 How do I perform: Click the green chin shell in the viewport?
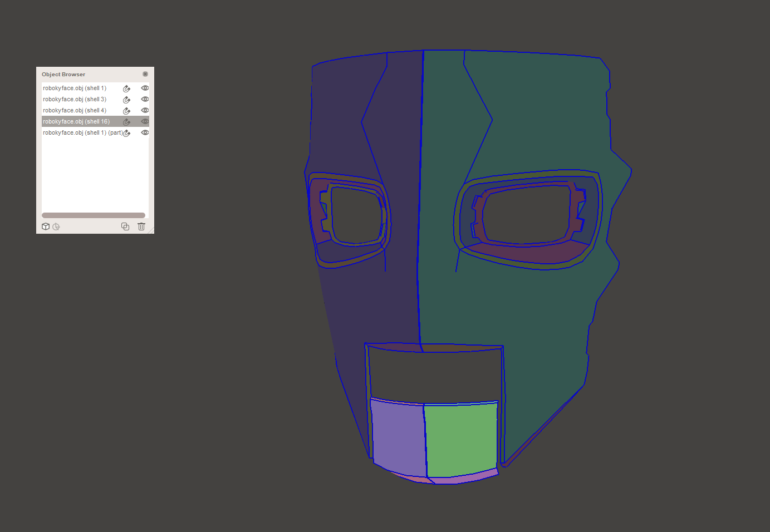460,437
